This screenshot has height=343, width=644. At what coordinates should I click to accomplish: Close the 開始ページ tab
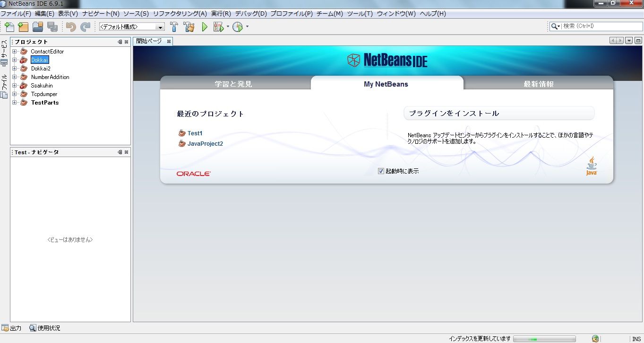[169, 41]
